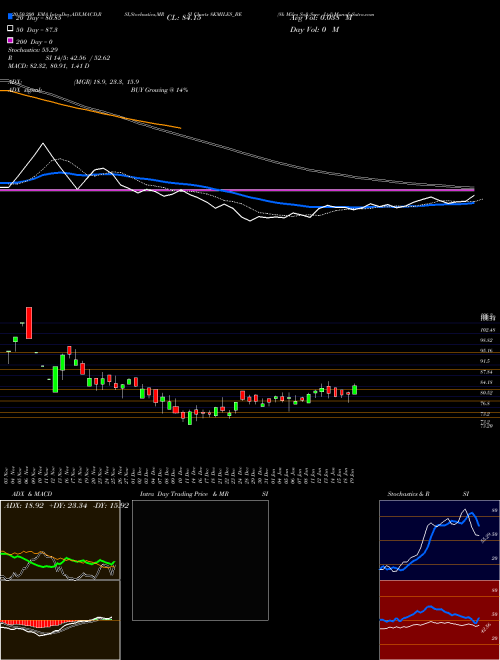Click the last green candlestick on the right
Viewport: 500px width, 660px height.
(x=355, y=389)
